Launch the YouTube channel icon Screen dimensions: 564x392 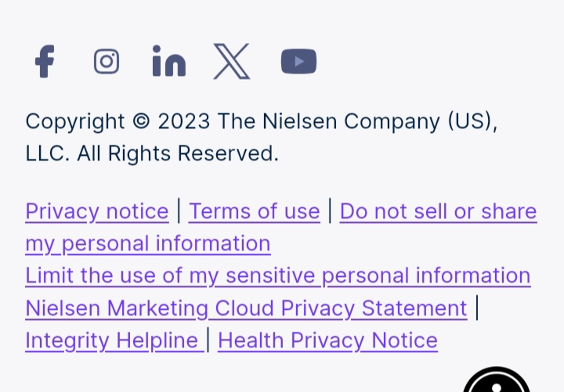tap(299, 61)
